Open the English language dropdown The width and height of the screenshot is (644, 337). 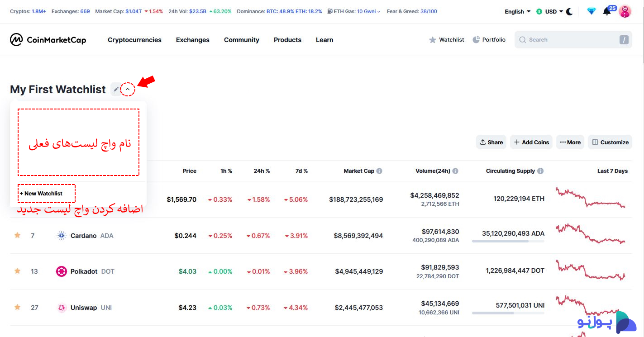(518, 12)
